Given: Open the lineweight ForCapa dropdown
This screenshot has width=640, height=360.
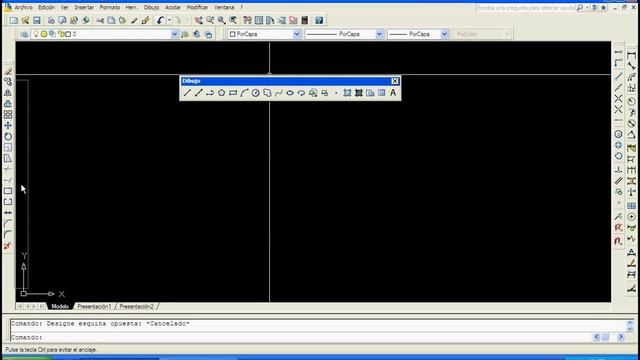Looking at the screenshot, I should point(444,34).
